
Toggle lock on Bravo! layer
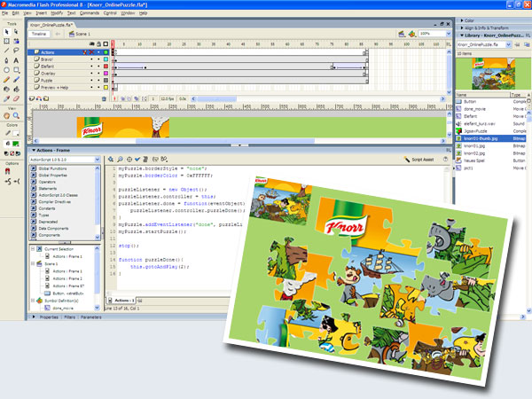(98, 59)
